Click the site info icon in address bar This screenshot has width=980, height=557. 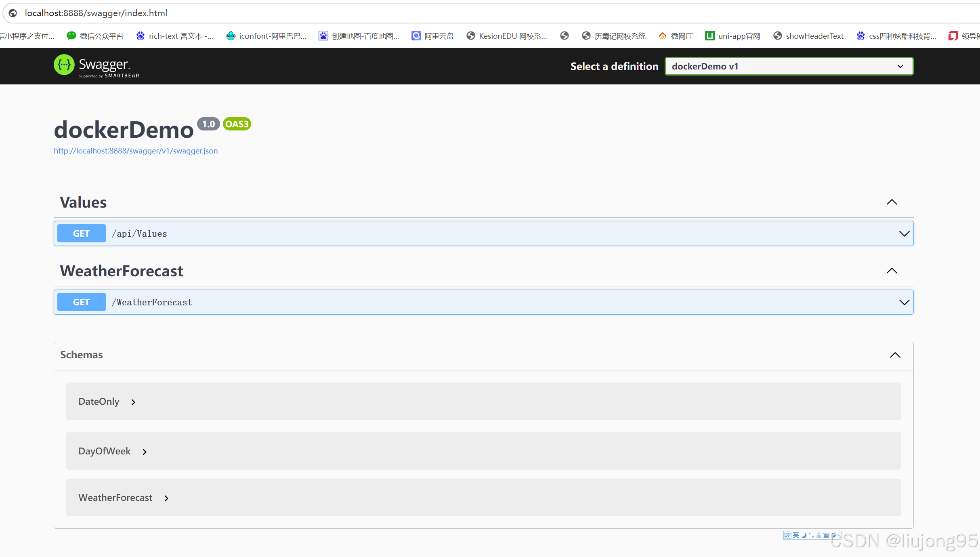coord(13,13)
